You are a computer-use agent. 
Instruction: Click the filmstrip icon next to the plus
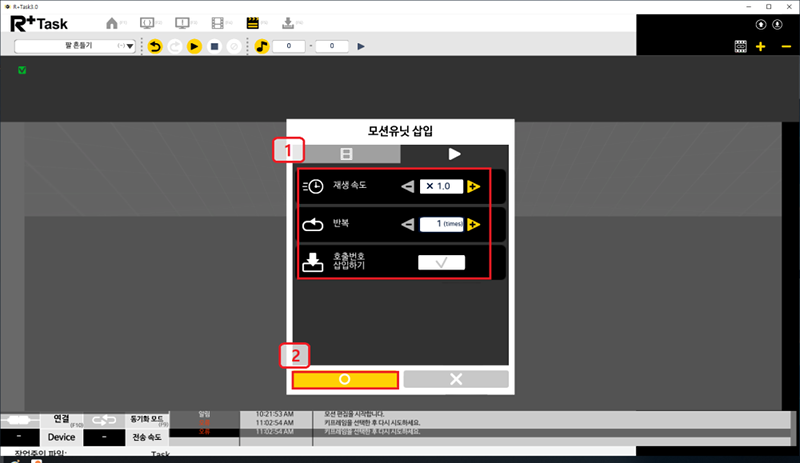pos(741,46)
